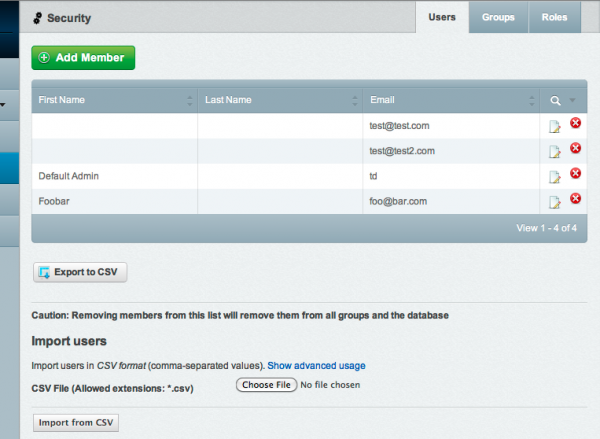Switch to the Roles tab
600x439 pixels.
click(554, 17)
